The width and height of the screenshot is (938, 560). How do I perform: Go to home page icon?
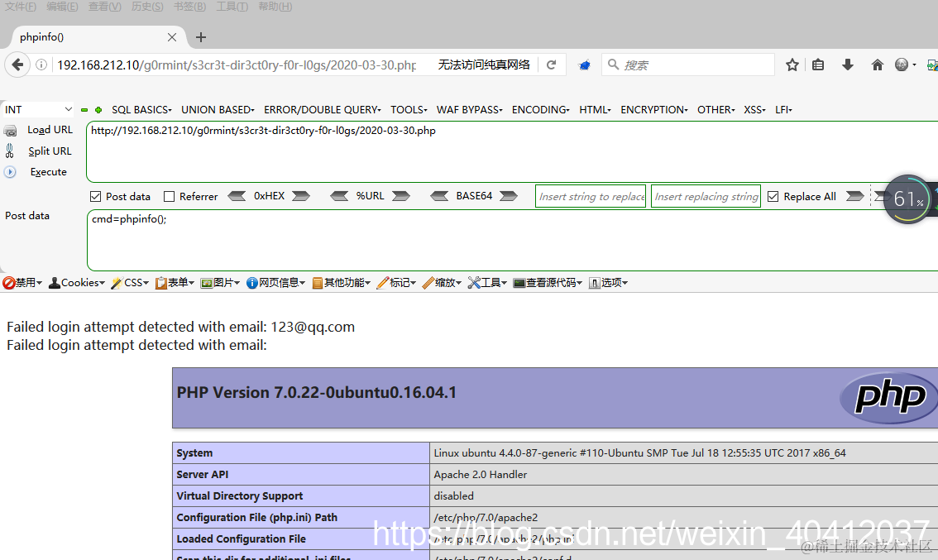877,65
